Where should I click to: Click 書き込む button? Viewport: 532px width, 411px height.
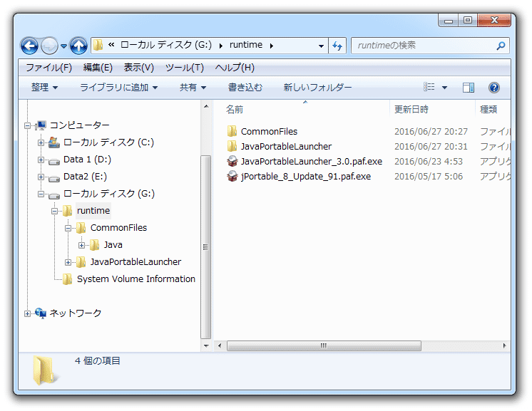245,88
